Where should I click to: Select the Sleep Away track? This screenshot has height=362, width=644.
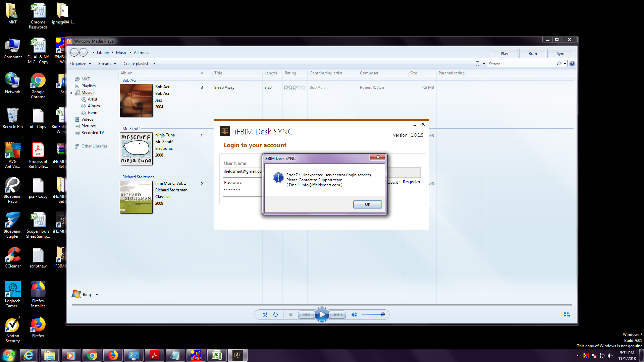pyautogui.click(x=224, y=87)
